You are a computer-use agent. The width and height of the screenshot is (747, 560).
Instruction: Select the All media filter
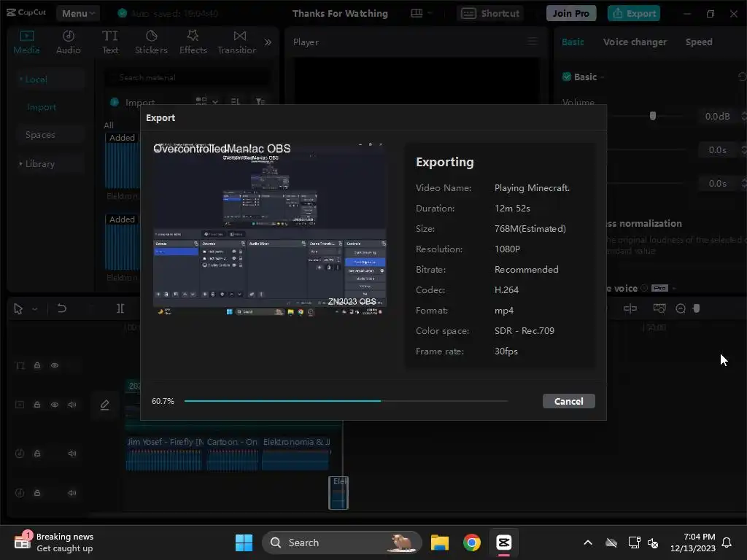(109, 125)
